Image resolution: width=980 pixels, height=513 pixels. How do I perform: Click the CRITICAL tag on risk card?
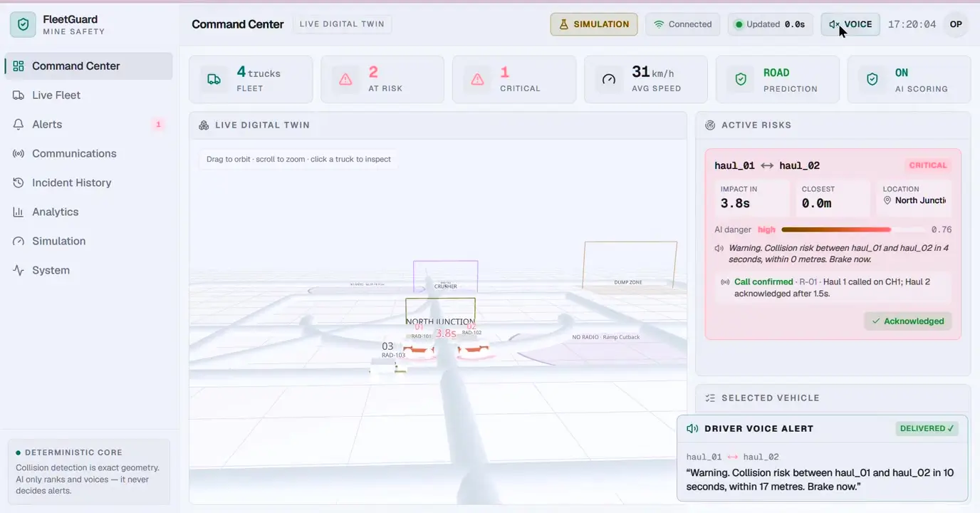point(928,165)
